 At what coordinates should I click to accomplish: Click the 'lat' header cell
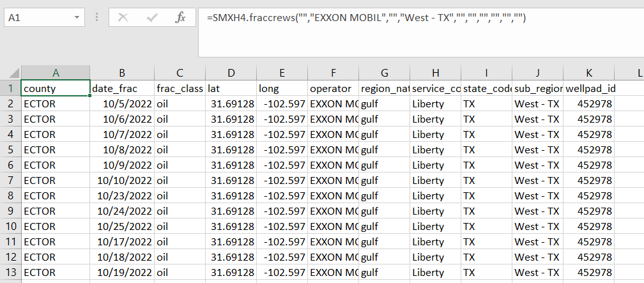231,88
